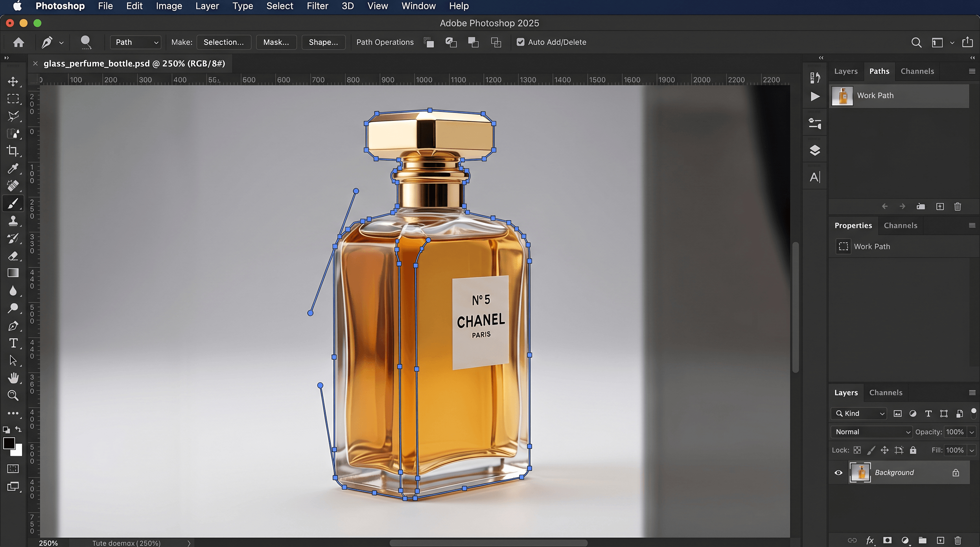The image size is (980, 547).
Task: Toggle Auto Add/Delete checkbox
Action: click(x=520, y=42)
